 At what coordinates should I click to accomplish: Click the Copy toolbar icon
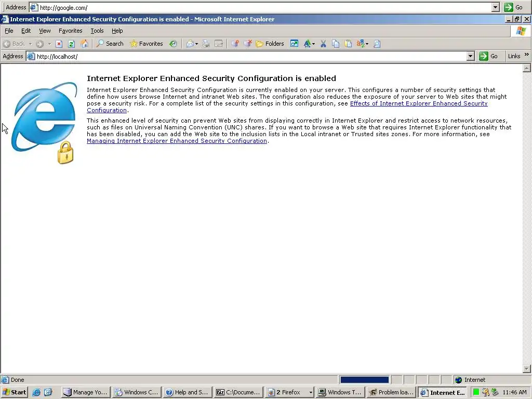point(336,44)
